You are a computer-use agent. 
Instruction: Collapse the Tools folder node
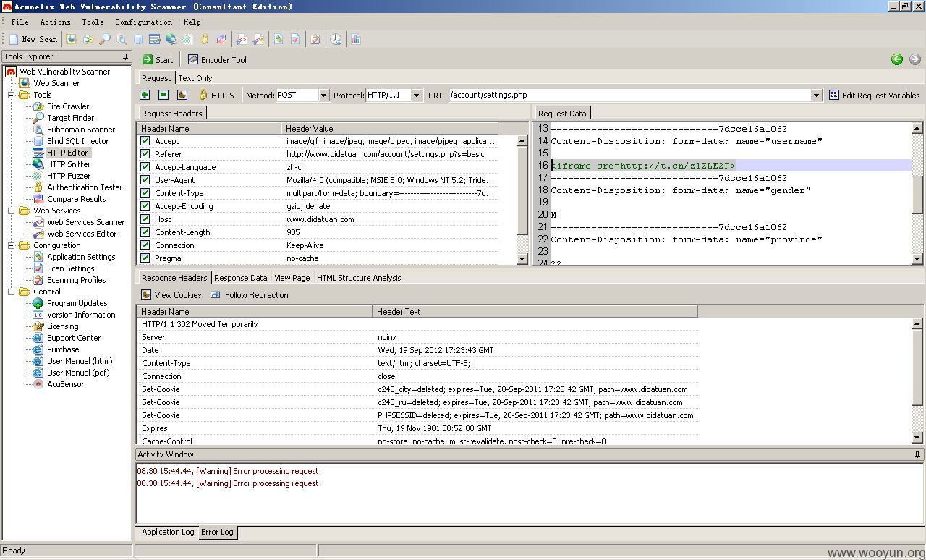coord(12,95)
